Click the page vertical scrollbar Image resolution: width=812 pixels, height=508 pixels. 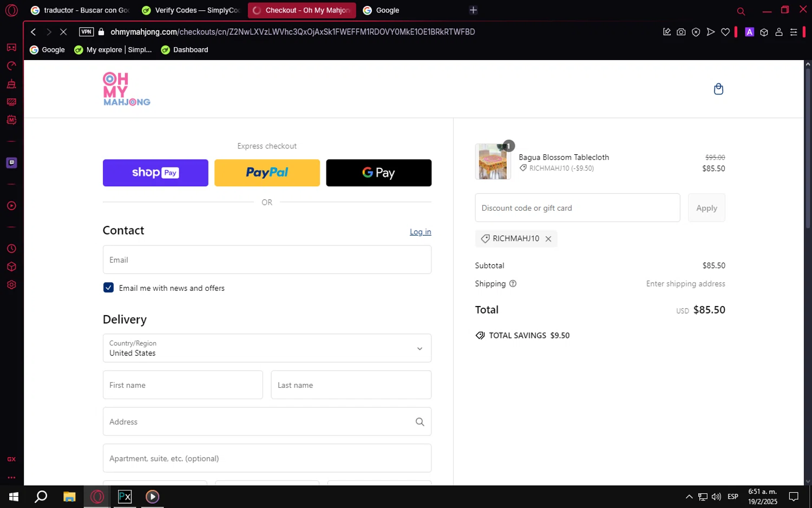[808, 149]
